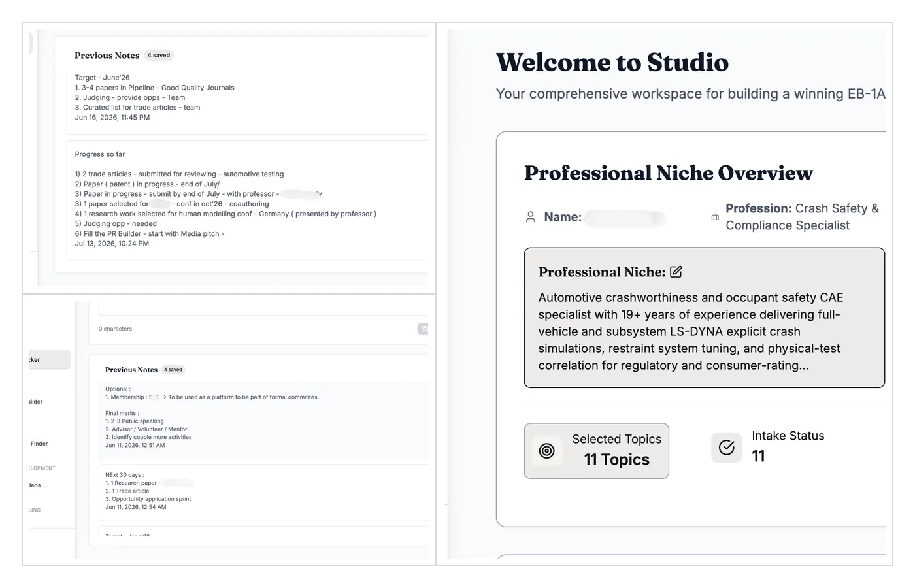Click the person icon next to Name
Viewport: 915px width, 588px height.
(x=531, y=217)
